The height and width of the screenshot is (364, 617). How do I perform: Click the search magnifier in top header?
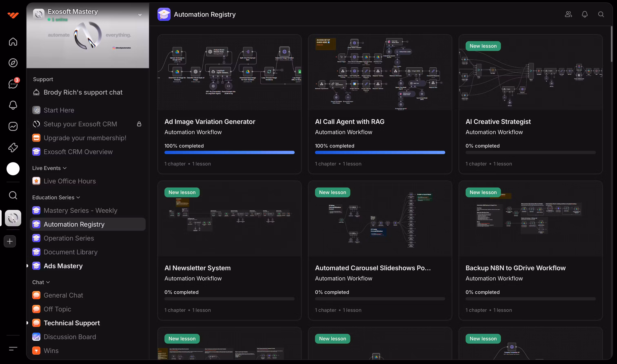point(601,14)
